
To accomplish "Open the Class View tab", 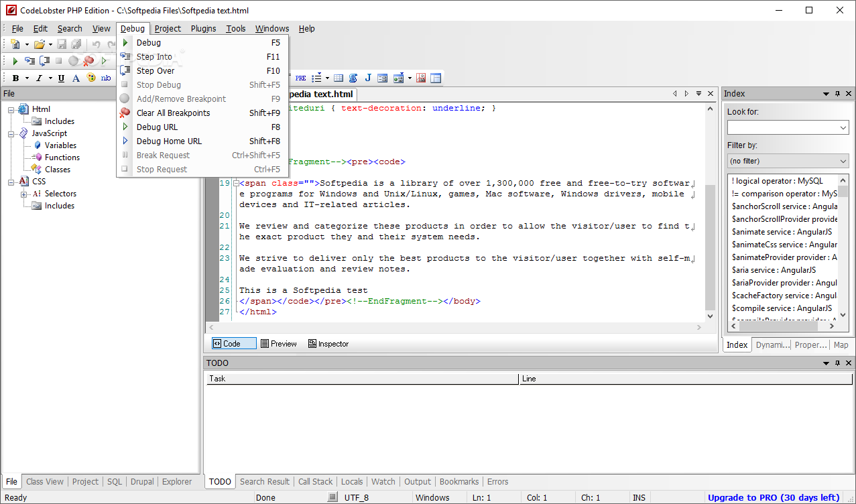I will tap(45, 481).
